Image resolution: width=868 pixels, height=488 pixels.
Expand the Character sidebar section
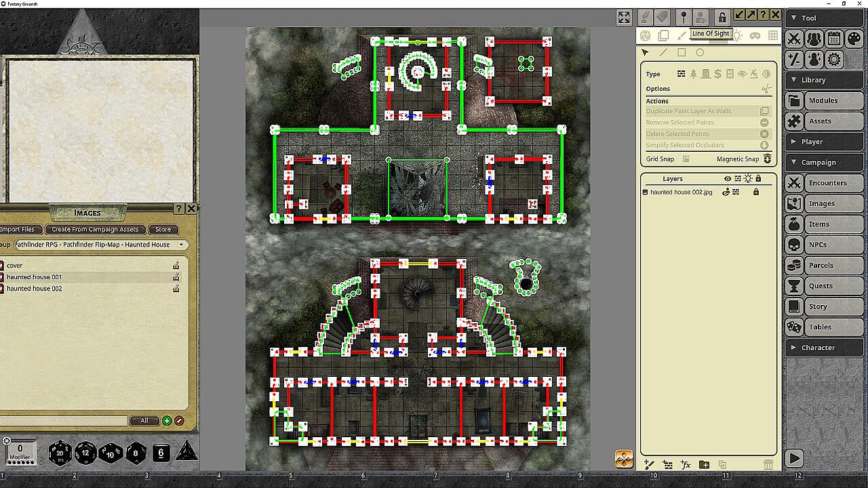coord(826,348)
